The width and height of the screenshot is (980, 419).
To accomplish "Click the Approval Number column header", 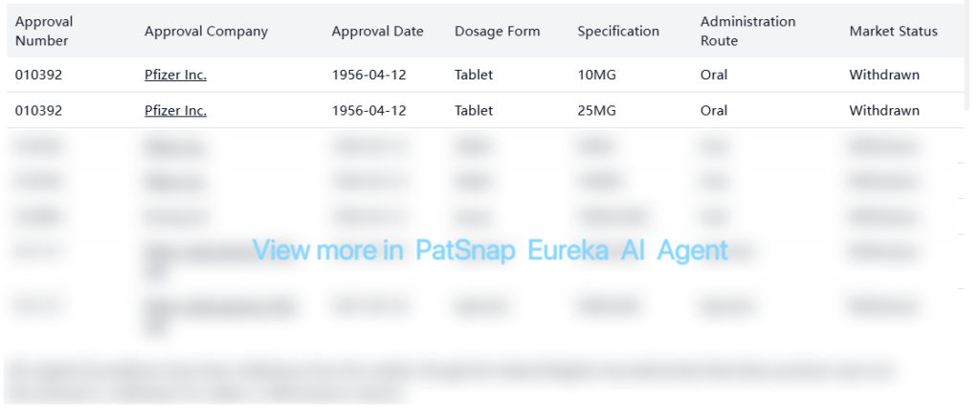I will [x=44, y=31].
